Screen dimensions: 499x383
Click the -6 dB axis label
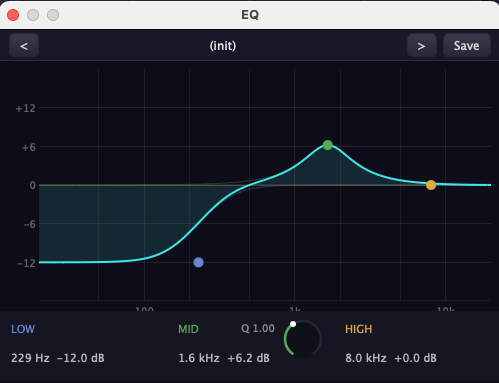click(x=30, y=224)
